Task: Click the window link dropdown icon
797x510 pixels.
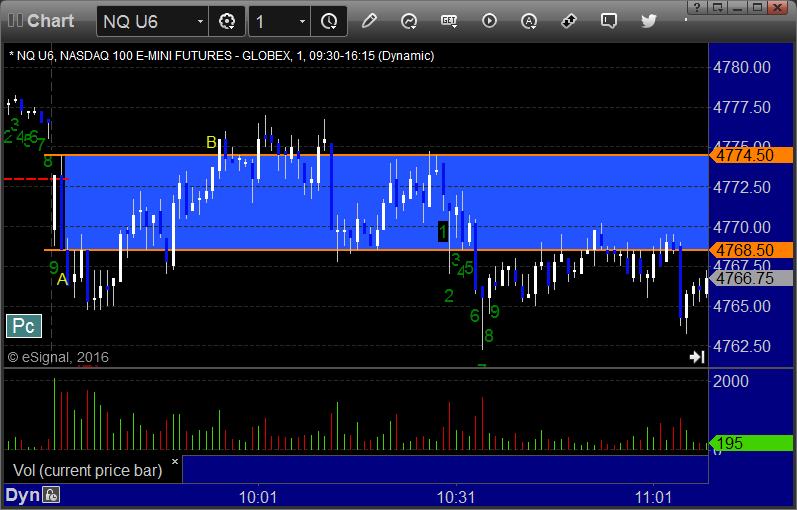Action: (x=718, y=7)
